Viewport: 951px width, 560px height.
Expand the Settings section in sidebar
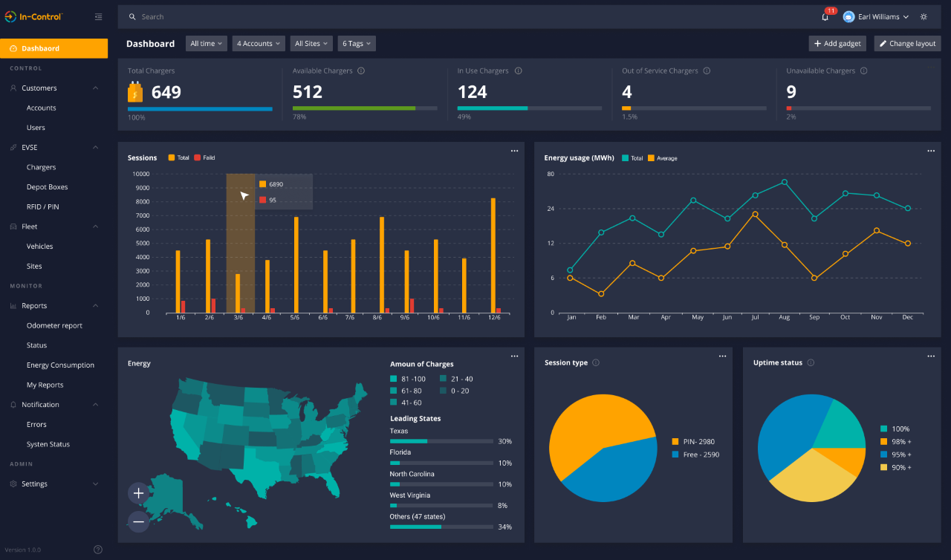point(53,484)
